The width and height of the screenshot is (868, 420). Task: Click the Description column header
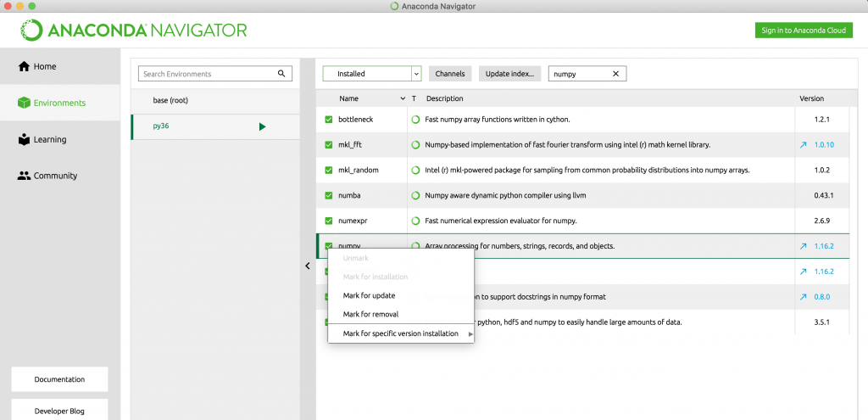[x=444, y=98]
